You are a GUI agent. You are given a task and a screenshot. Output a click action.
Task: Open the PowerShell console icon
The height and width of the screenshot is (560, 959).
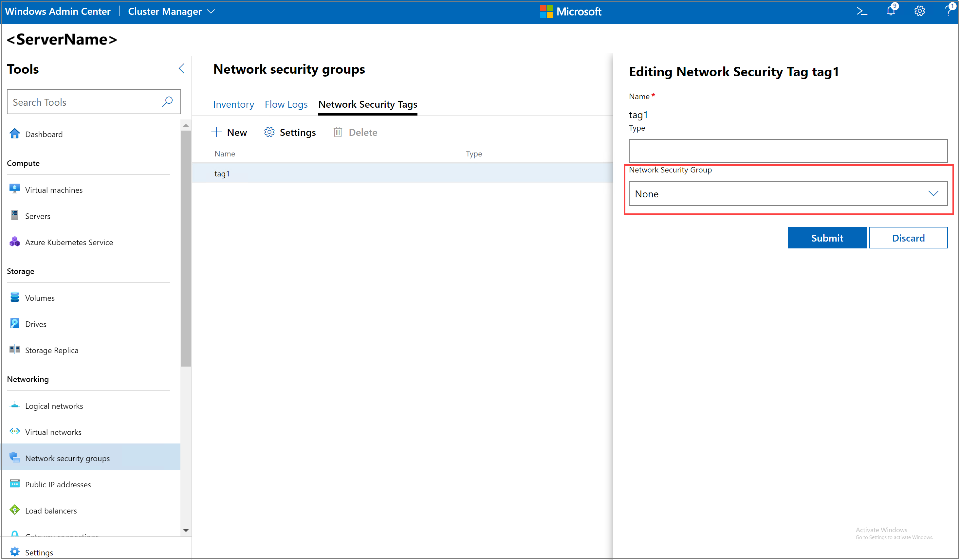pos(862,11)
